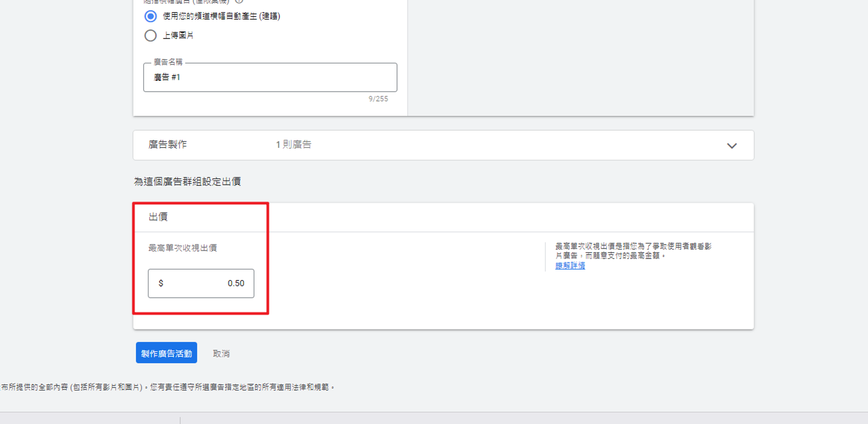The height and width of the screenshot is (424, 868).
Task: Click the 廣告製作 section title
Action: 168,144
